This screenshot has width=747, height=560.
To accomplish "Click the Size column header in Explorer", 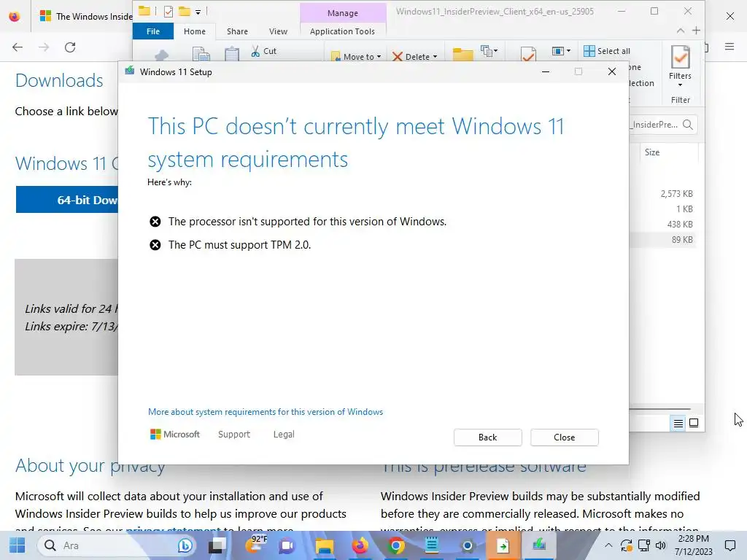I will (652, 152).
